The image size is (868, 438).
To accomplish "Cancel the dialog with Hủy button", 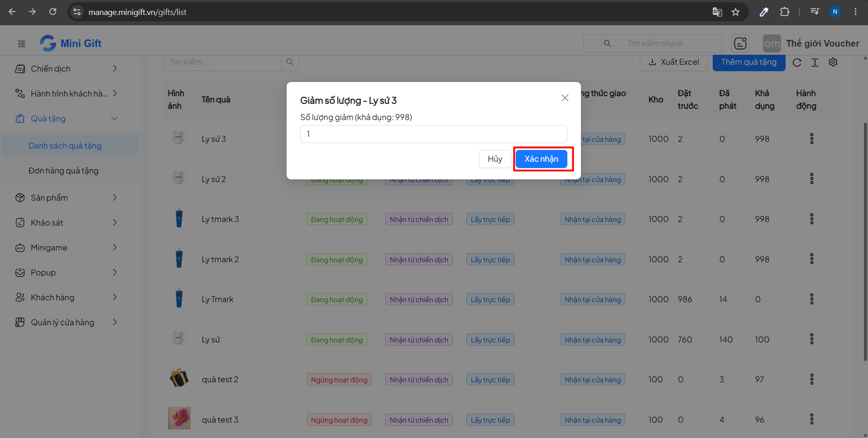I will (495, 159).
